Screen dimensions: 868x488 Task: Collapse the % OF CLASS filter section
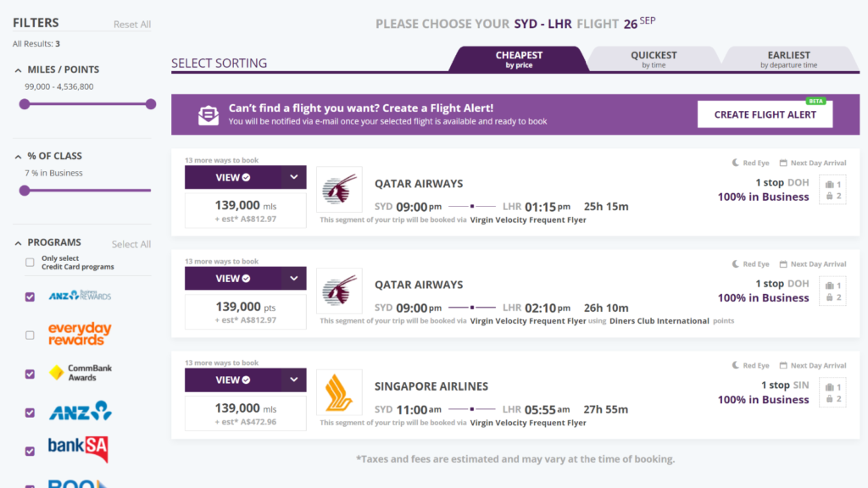19,156
